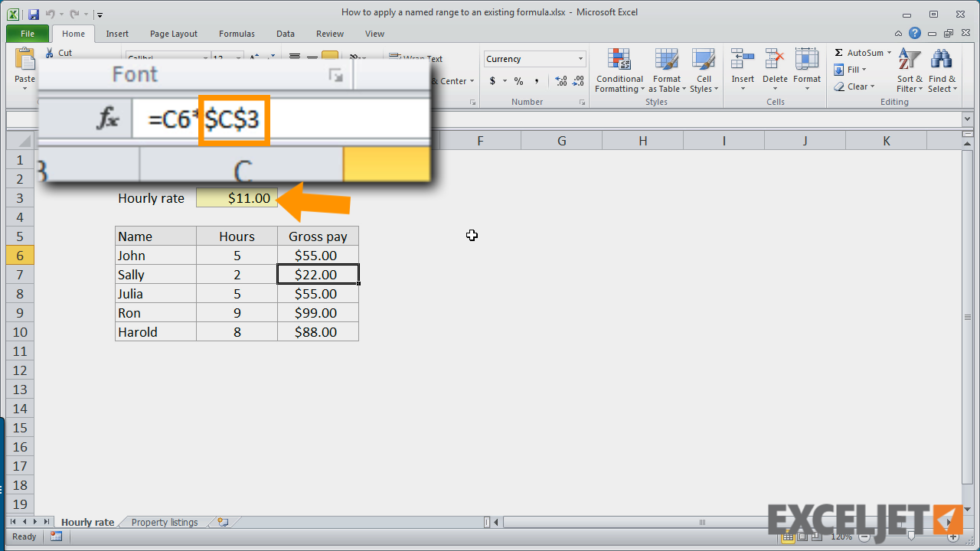Screen dimensions: 980x551
Task: Open the Font dialog launcher
Action: (335, 76)
